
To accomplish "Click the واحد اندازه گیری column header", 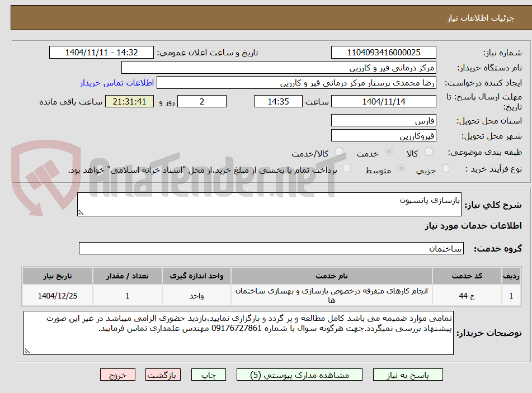I will coord(196,276).
